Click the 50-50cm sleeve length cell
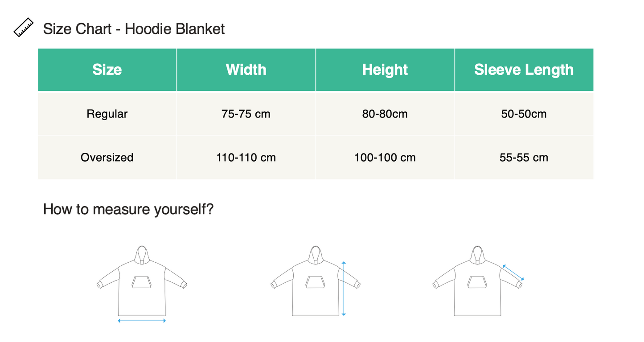This screenshot has height=342, width=644. pyautogui.click(x=524, y=114)
